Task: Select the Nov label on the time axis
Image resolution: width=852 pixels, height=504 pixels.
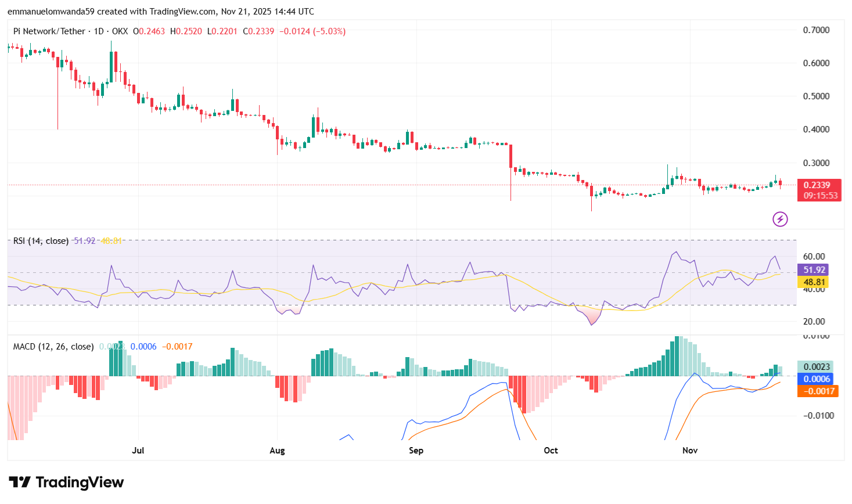Action: (x=690, y=450)
